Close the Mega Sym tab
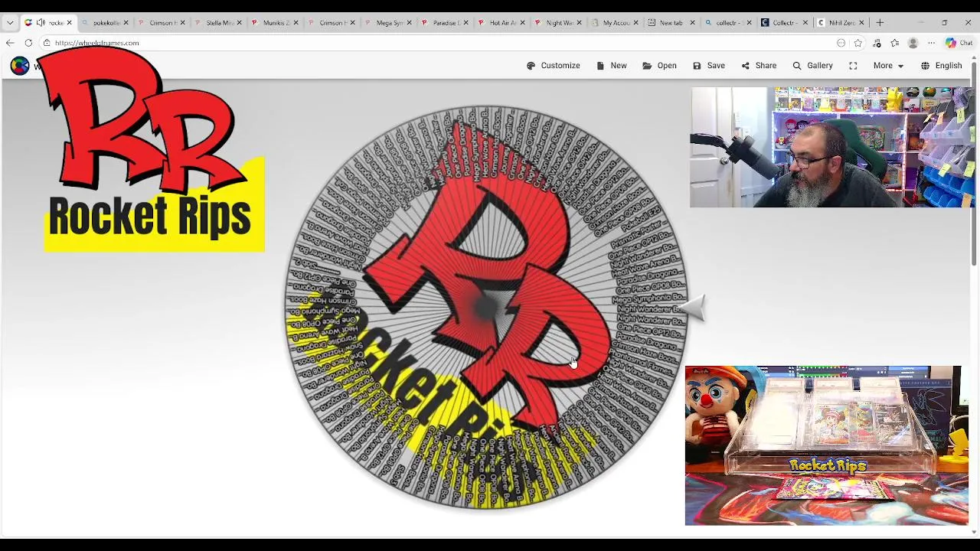This screenshot has height=551, width=980. click(x=409, y=23)
